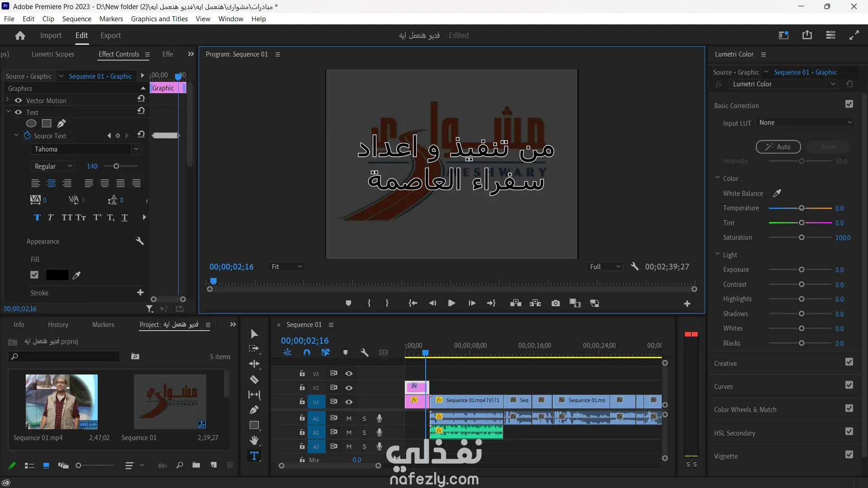Select the Ripple Edit tool
868x488 pixels.
[x=254, y=364]
